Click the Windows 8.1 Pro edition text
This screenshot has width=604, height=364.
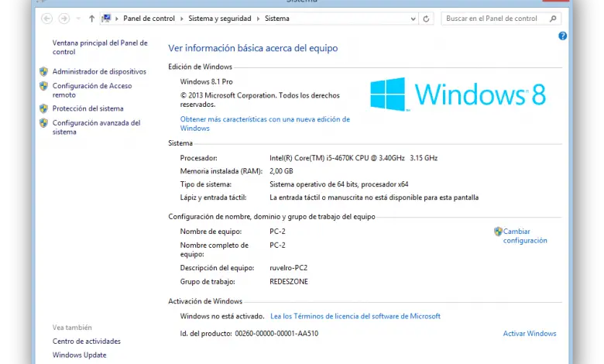tap(207, 81)
